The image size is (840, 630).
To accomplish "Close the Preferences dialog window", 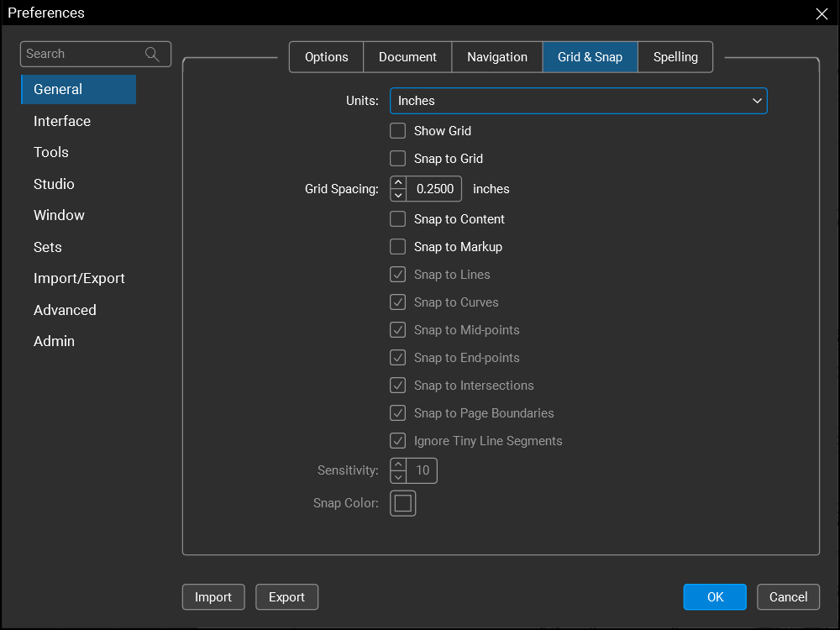I will 822,13.
